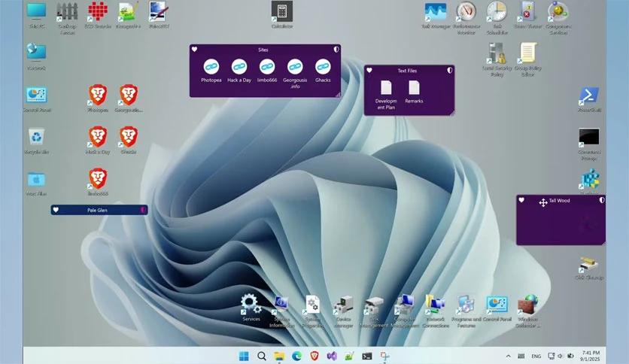Select the Command Prompt desktop shortcut
This screenshot has width=629, height=364.
[x=589, y=144]
